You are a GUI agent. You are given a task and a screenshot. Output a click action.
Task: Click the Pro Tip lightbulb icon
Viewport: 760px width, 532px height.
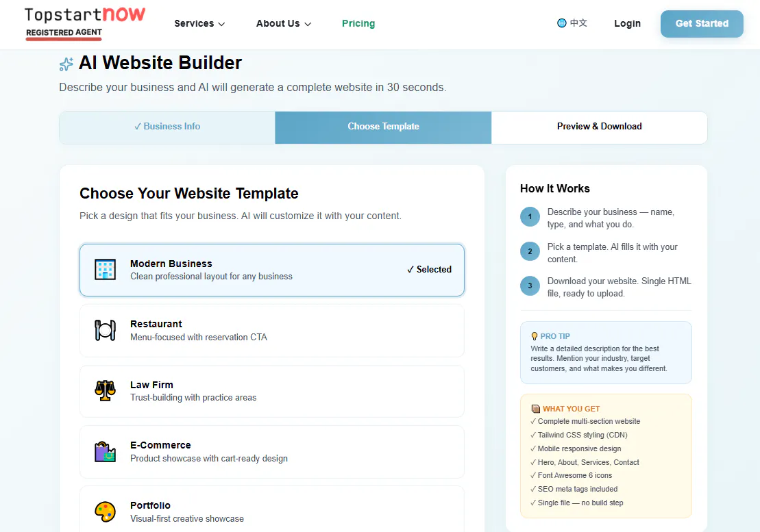click(534, 336)
